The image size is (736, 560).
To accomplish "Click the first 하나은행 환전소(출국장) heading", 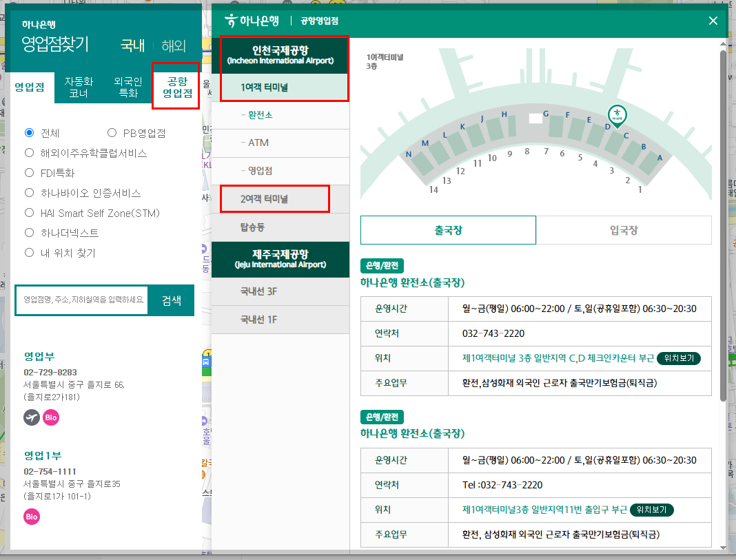I will [x=413, y=282].
